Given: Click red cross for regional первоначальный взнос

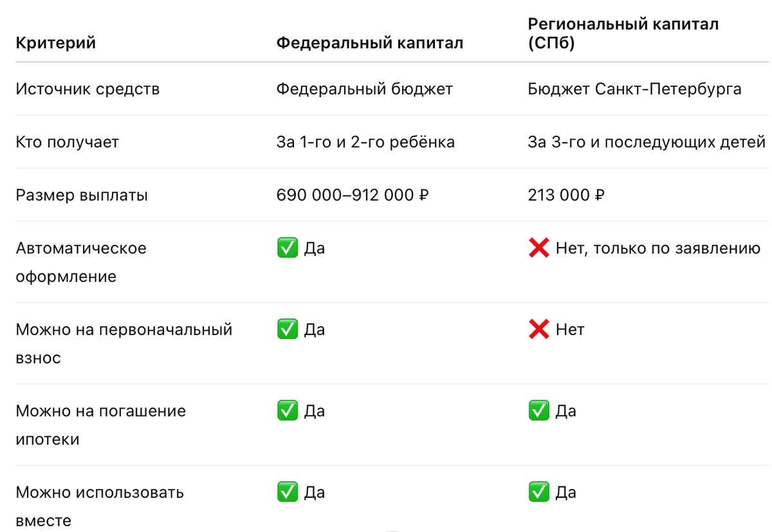Looking at the screenshot, I should click(x=538, y=330).
